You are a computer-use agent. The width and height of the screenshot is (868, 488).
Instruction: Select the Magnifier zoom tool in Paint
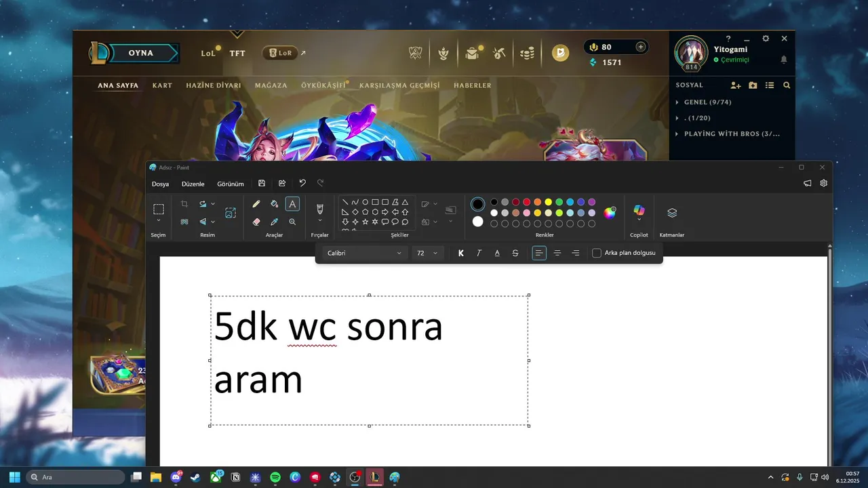click(x=292, y=222)
